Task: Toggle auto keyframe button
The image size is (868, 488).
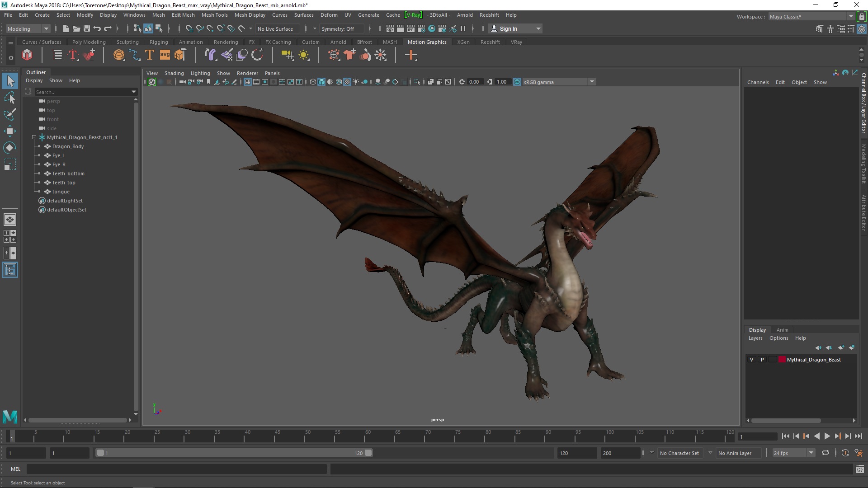Action: [845, 453]
